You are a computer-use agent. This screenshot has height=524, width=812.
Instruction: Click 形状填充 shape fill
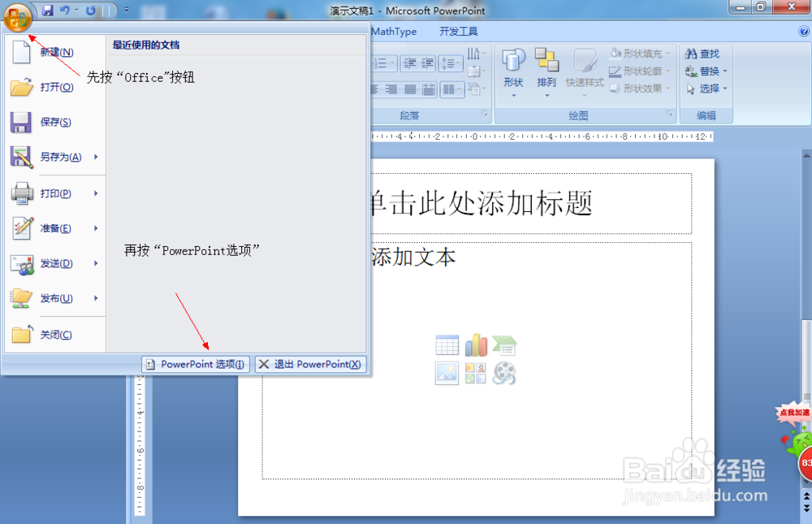pyautogui.click(x=640, y=54)
